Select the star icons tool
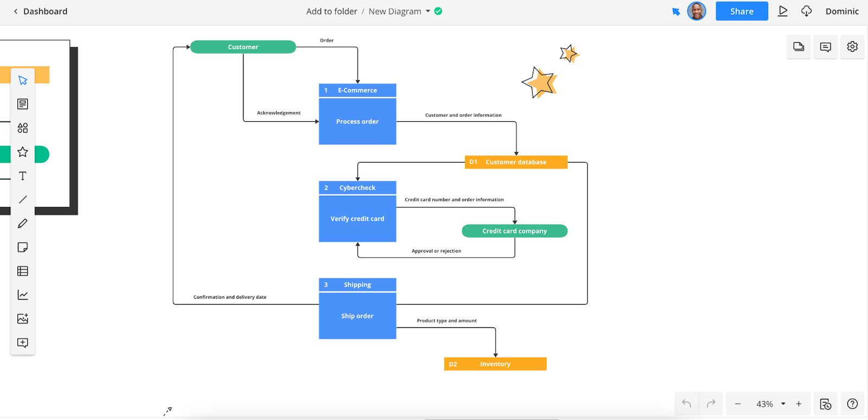The height and width of the screenshot is (420, 868). point(23,152)
